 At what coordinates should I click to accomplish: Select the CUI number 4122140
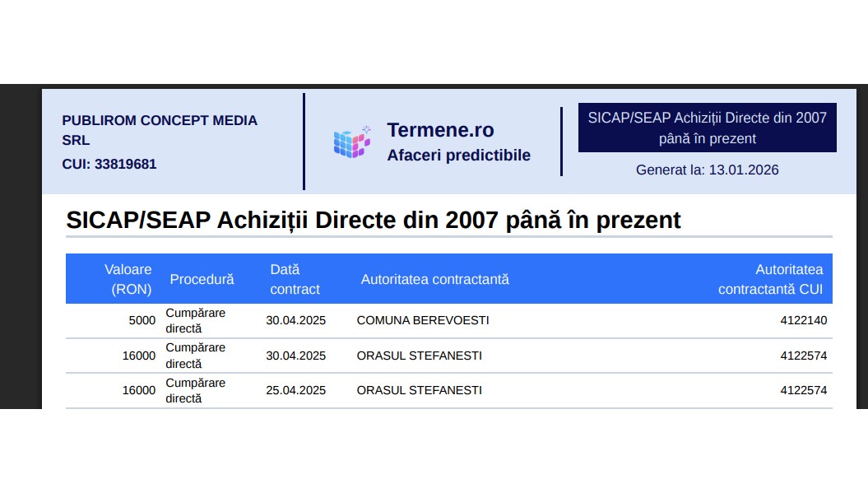click(803, 320)
